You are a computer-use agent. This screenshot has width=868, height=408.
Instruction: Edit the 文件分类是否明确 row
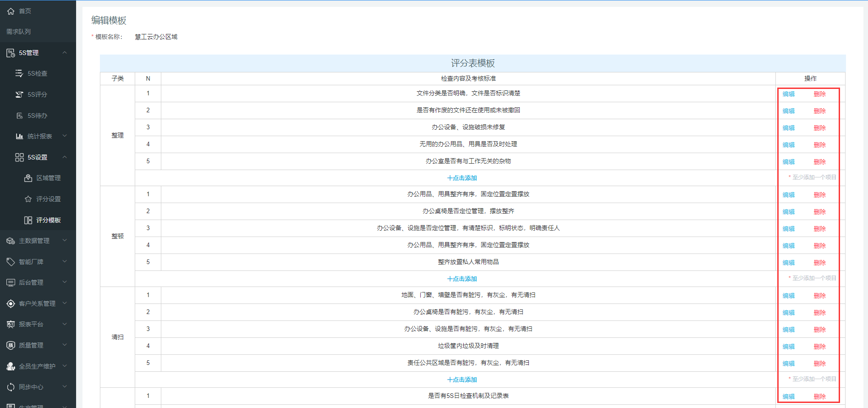pyautogui.click(x=788, y=94)
